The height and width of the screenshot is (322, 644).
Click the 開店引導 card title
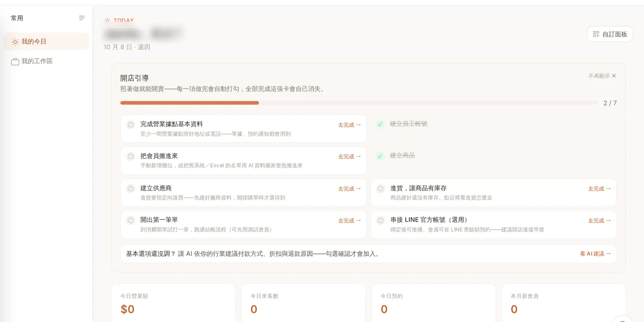(134, 78)
